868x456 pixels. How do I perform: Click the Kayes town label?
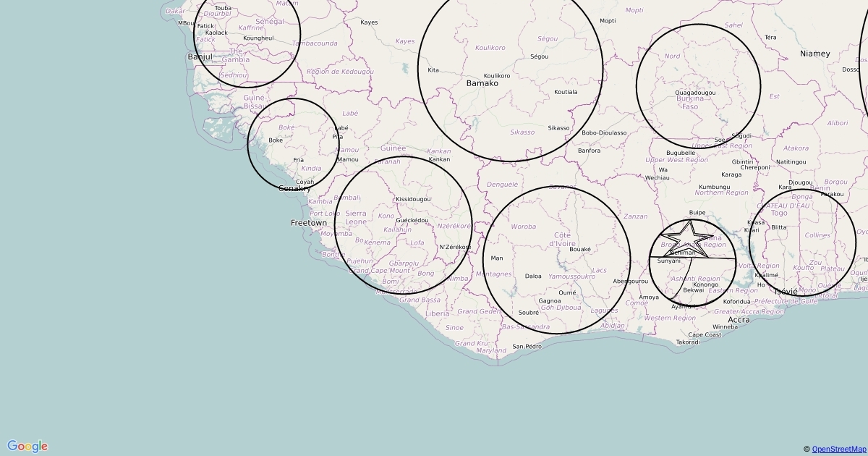point(369,22)
